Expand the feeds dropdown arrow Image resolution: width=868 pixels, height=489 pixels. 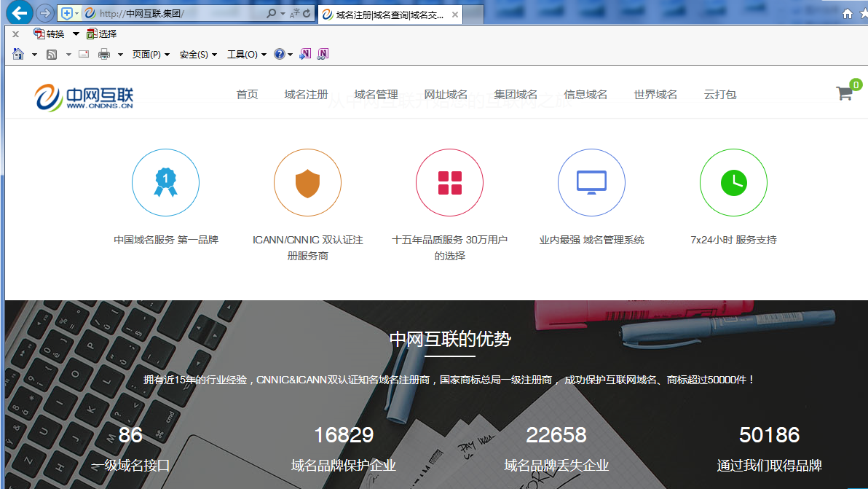point(68,54)
